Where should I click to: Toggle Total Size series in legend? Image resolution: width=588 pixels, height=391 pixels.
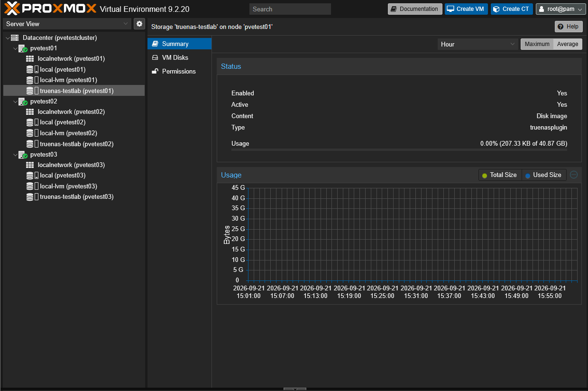point(499,175)
